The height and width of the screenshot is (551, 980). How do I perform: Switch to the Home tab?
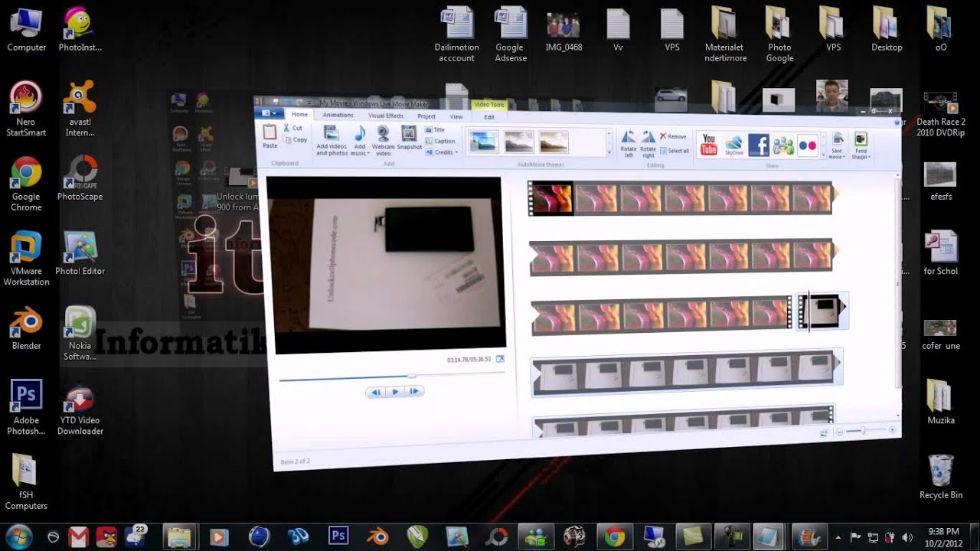click(299, 114)
